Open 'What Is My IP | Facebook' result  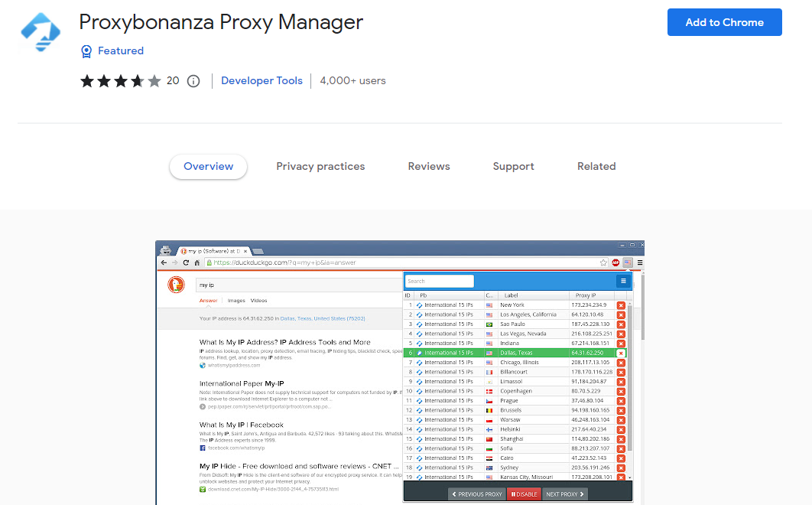242,425
